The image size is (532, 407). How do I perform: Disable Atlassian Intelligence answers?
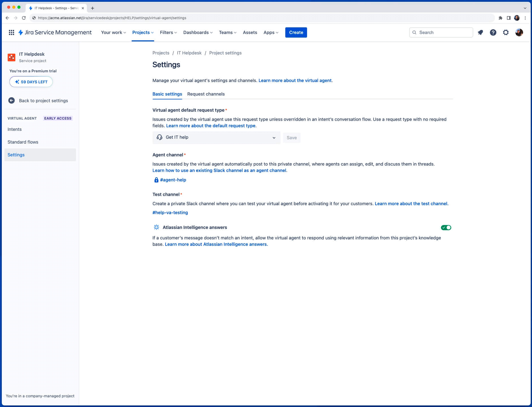[x=446, y=227]
